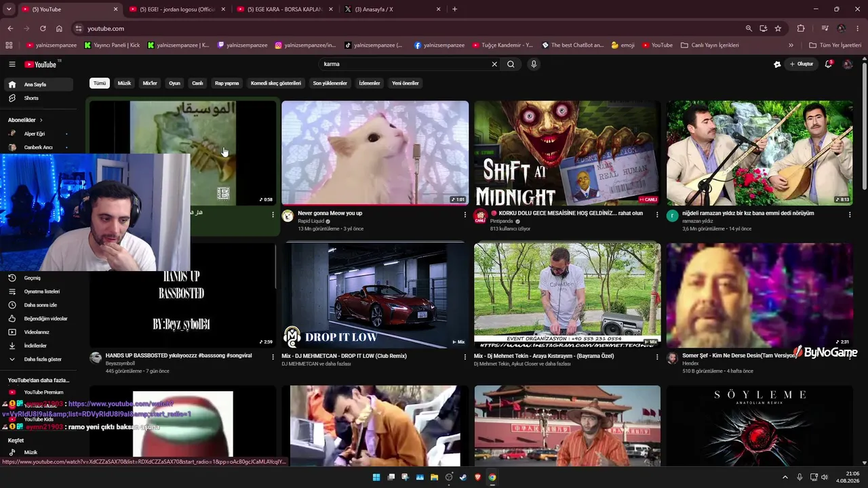Open Geçmiş history in sidebar
This screenshot has width=868, height=488.
[38, 278]
